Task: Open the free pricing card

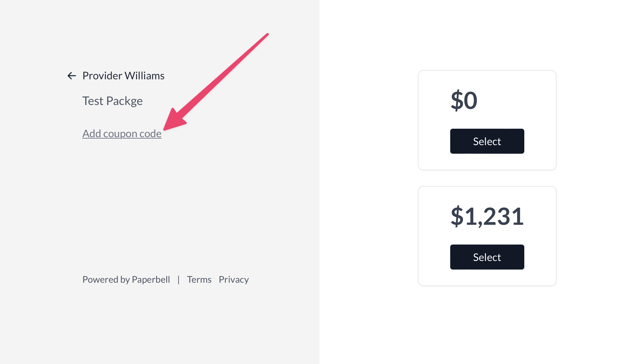Action: coord(487,120)
